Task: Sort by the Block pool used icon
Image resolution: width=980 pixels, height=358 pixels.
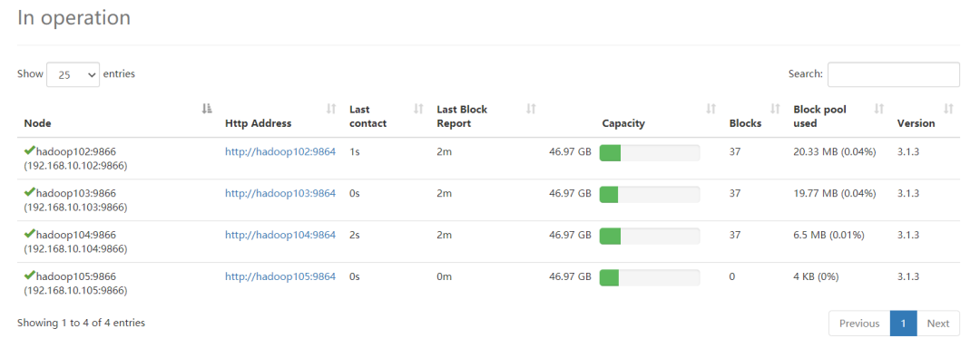Action: [878, 110]
